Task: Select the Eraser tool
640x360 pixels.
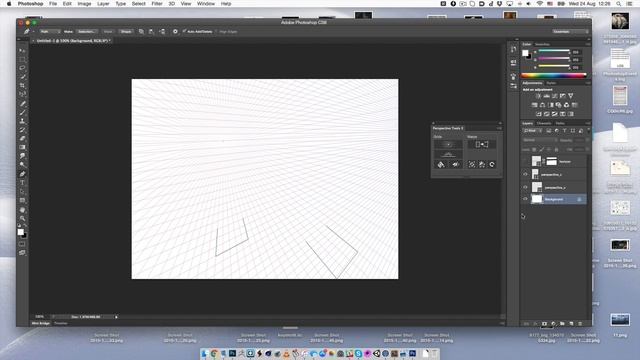Action: click(x=22, y=138)
